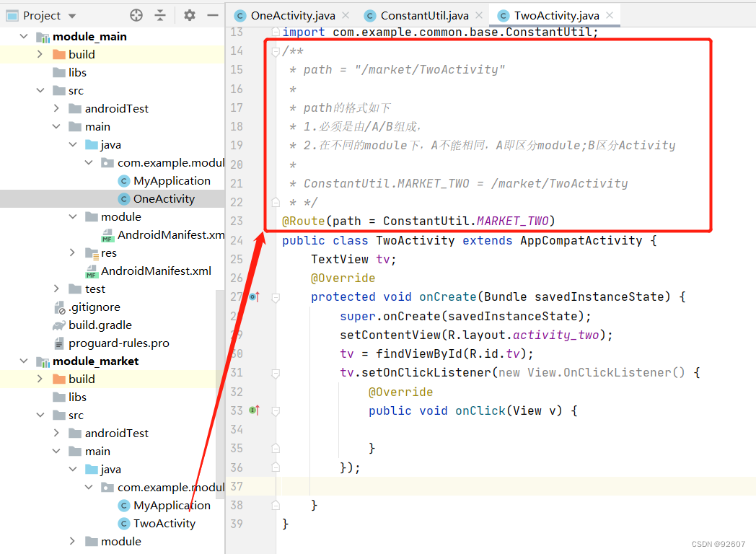Select libs folder under module_main
The width and height of the screenshot is (756, 554).
[x=77, y=72]
